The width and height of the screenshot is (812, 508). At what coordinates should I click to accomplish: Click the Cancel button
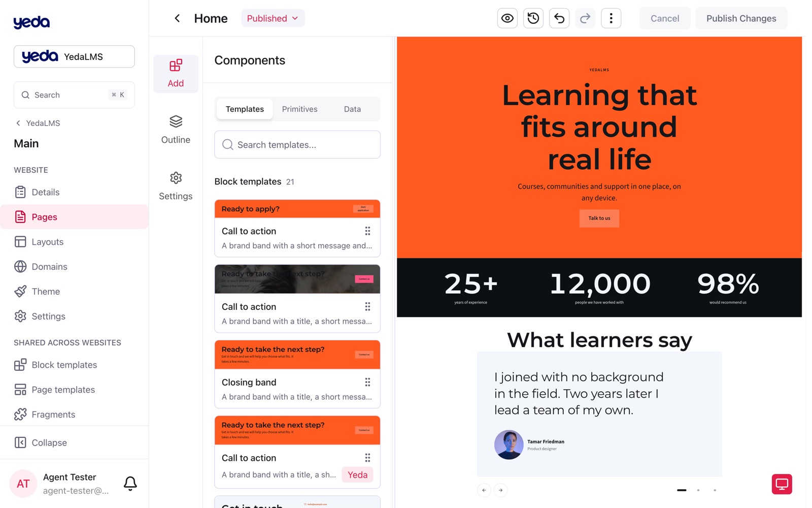tap(664, 18)
